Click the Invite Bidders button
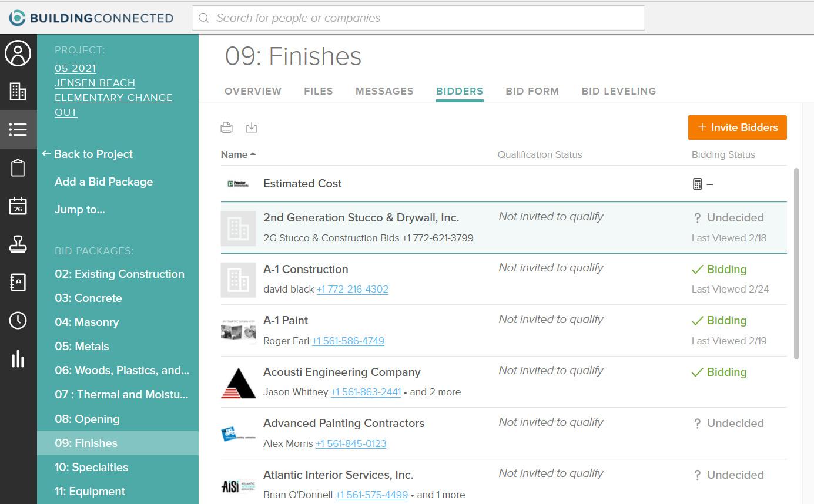The image size is (814, 504). point(738,127)
